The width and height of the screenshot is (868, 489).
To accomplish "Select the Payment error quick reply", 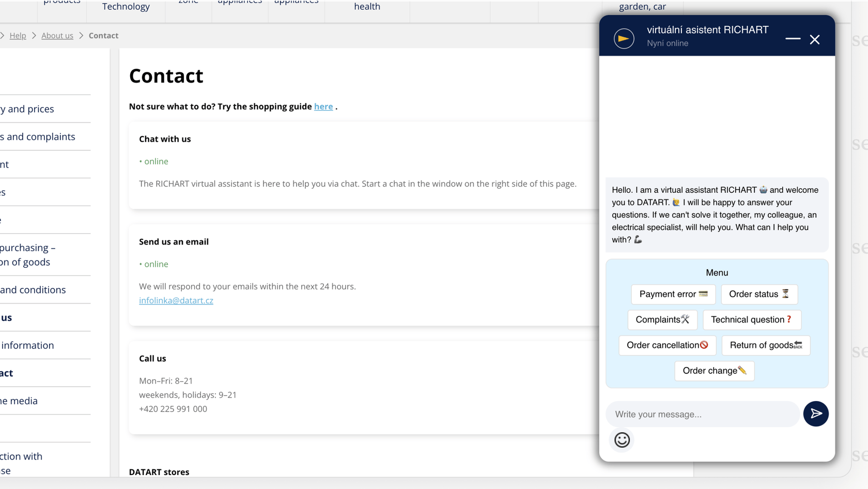I will tap(673, 294).
